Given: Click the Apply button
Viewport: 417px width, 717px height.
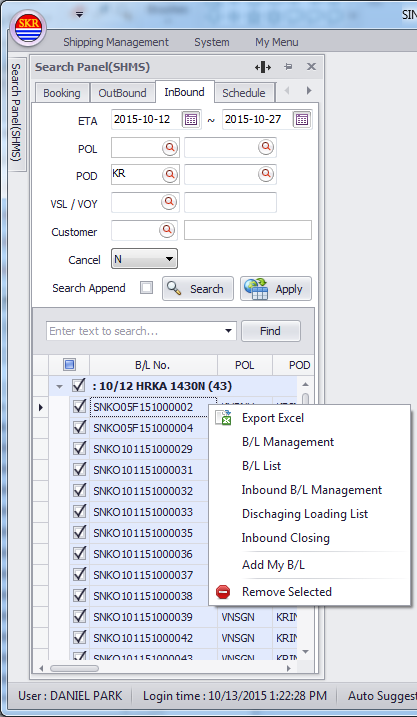Looking at the screenshot, I should [276, 289].
